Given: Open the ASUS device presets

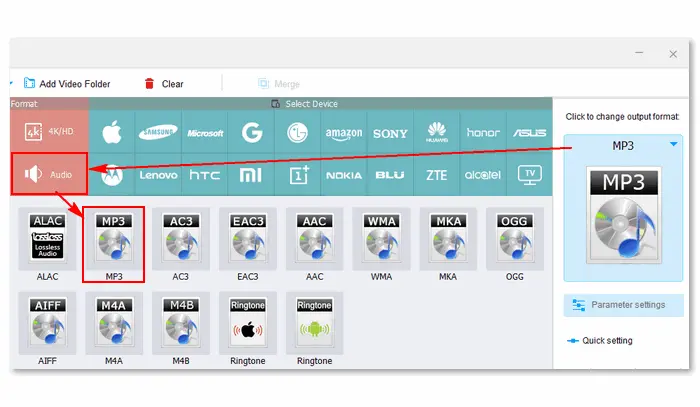Looking at the screenshot, I should tap(529, 133).
